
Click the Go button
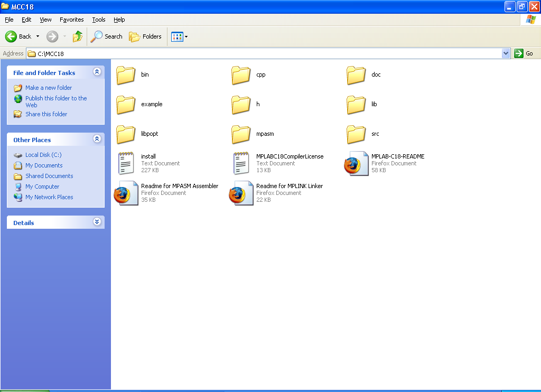pyautogui.click(x=524, y=53)
